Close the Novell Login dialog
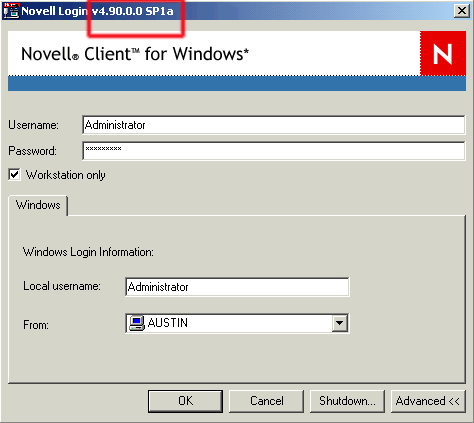474x423 pixels. [462, 11]
